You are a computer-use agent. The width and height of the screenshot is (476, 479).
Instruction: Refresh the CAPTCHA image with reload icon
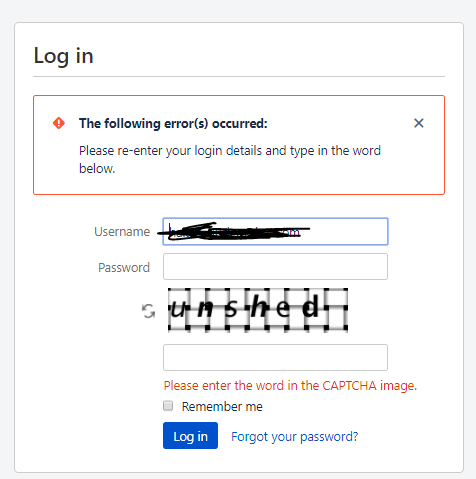coord(148,311)
